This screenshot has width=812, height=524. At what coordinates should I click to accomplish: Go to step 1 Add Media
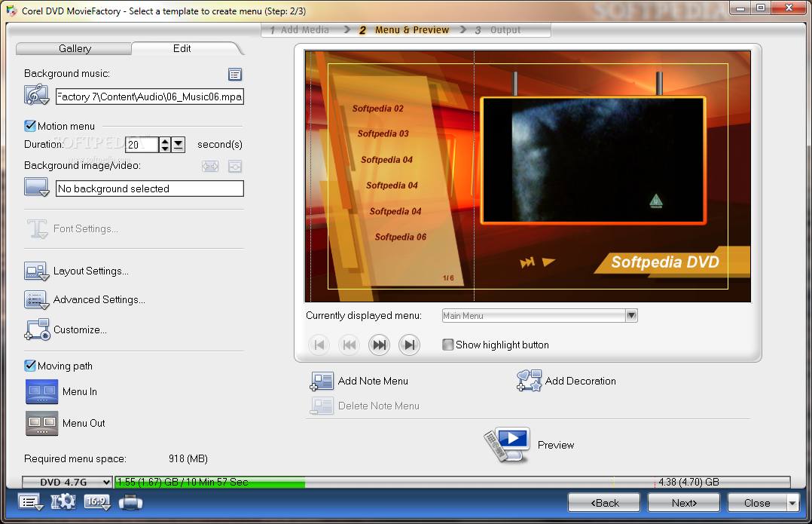[x=300, y=30]
